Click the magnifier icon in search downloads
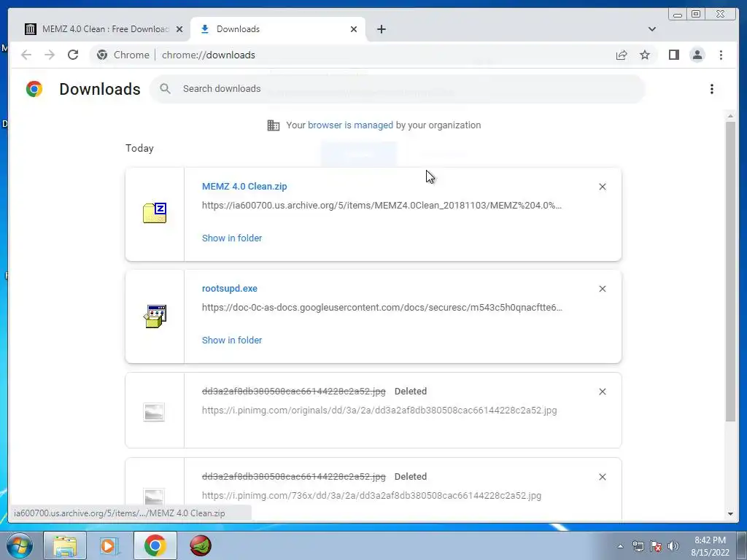 point(166,88)
